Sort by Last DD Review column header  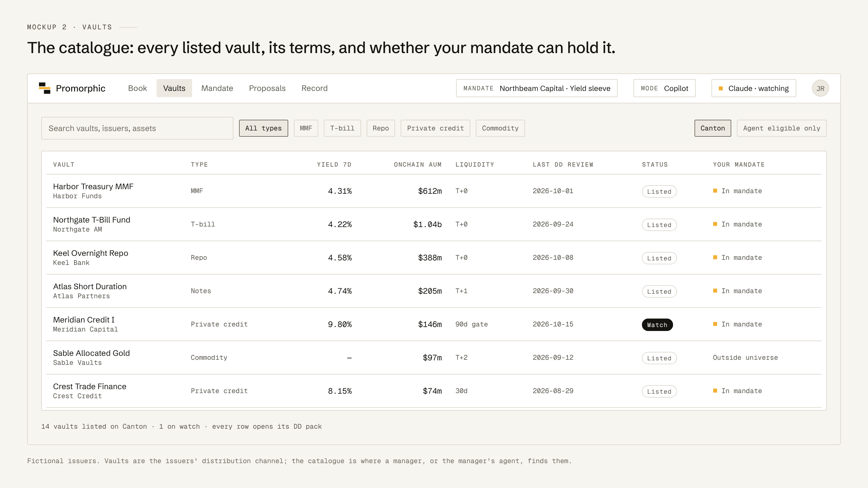563,165
